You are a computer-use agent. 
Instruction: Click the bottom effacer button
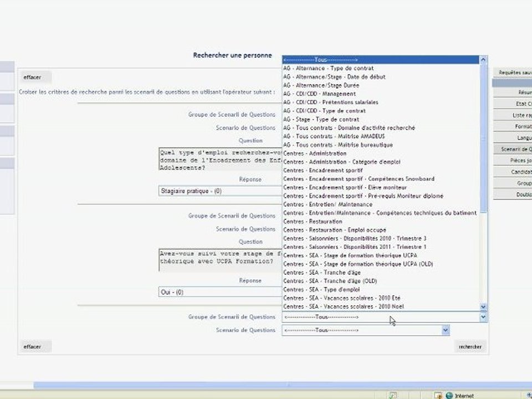click(x=35, y=347)
